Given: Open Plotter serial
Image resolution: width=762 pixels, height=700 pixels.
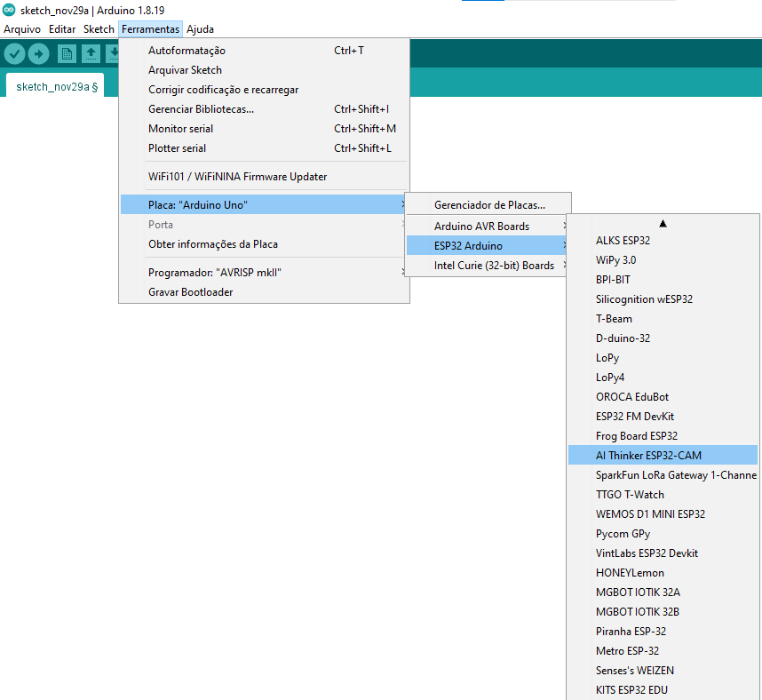Looking at the screenshot, I should tap(264, 148).
